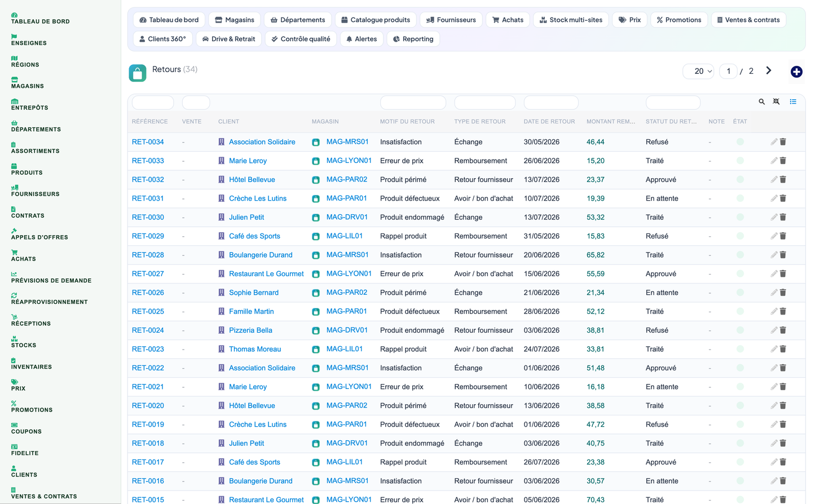The width and height of the screenshot is (815, 504).
Task: Toggle the État indicator for RET-0029
Action: pos(740,236)
